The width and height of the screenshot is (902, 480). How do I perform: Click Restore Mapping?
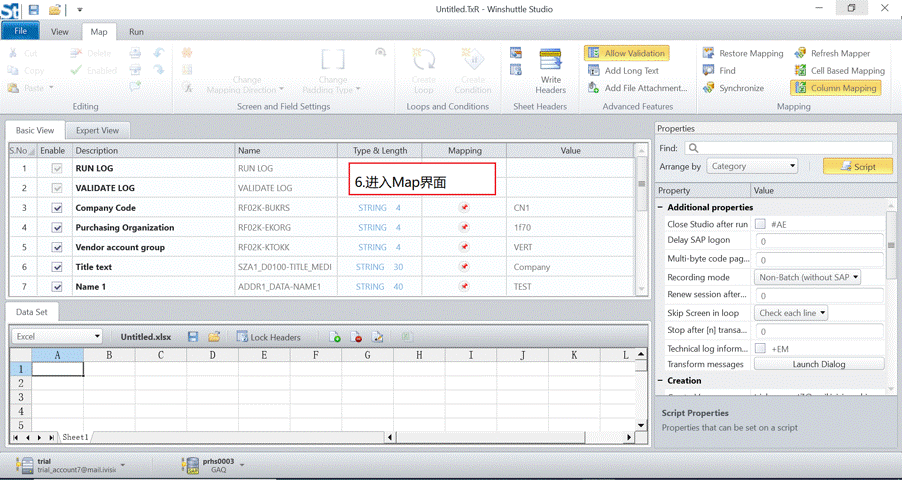point(743,53)
